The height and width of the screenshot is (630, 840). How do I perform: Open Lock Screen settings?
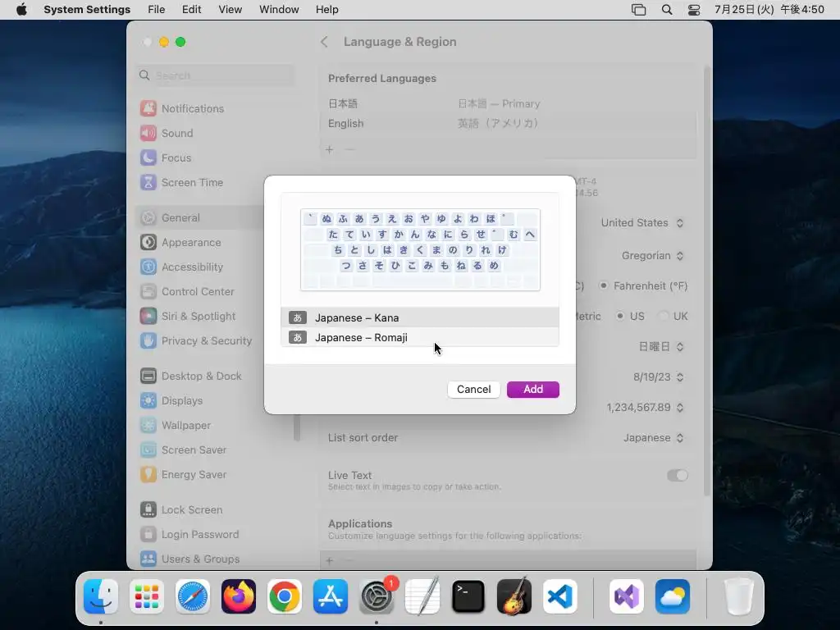(192, 510)
